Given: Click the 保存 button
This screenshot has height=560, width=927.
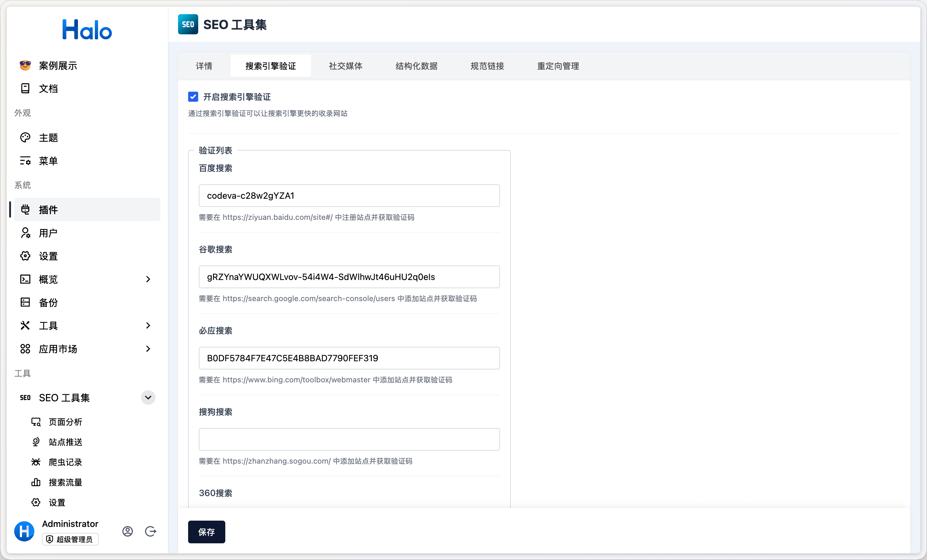Looking at the screenshot, I should pos(207,532).
